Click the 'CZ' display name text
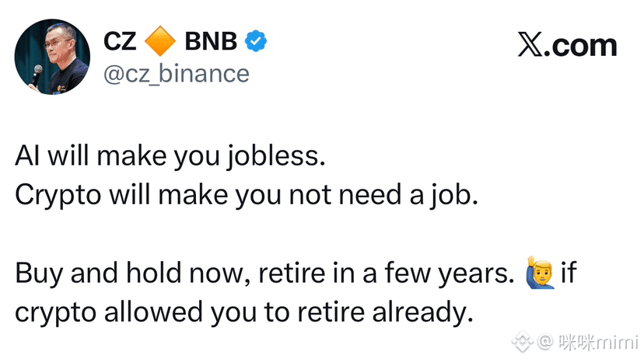This screenshot has height=362, width=644. point(120,41)
